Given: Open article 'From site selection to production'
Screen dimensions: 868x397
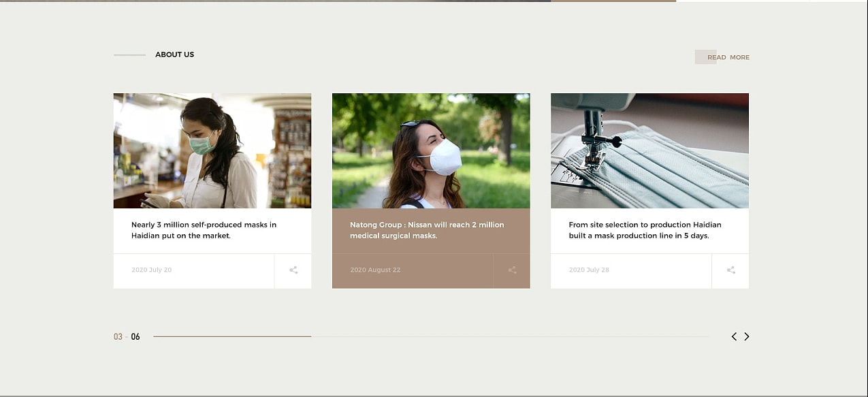Looking at the screenshot, I should (645, 230).
